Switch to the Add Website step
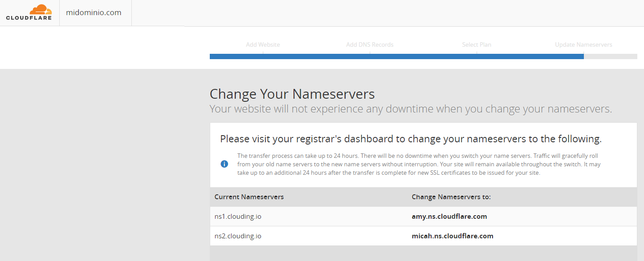This screenshot has height=261, width=644. pyautogui.click(x=263, y=44)
